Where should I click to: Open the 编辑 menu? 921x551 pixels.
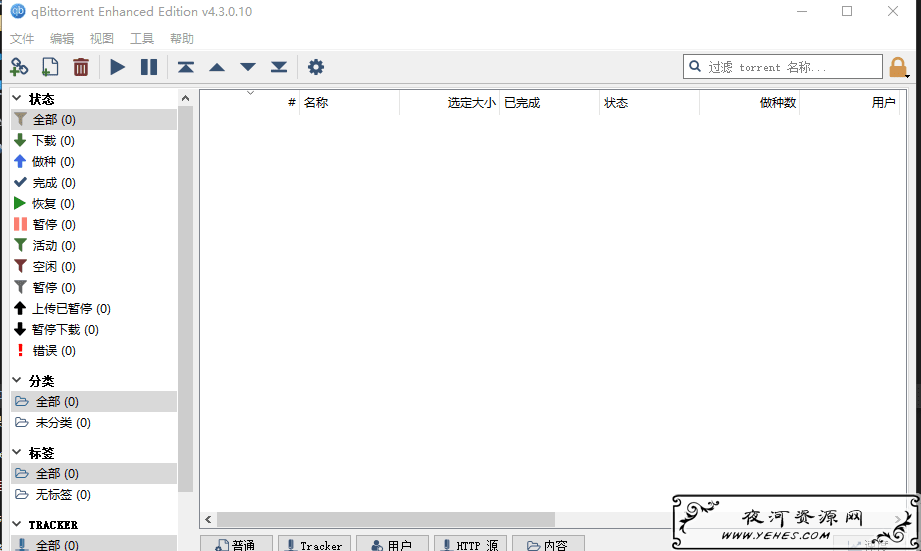pos(62,39)
